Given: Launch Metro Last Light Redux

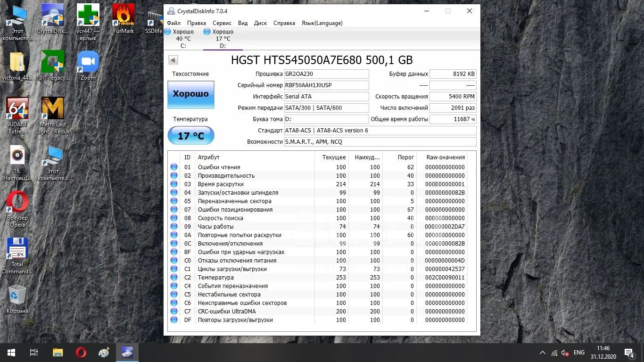Looking at the screenshot, I should (53, 116).
